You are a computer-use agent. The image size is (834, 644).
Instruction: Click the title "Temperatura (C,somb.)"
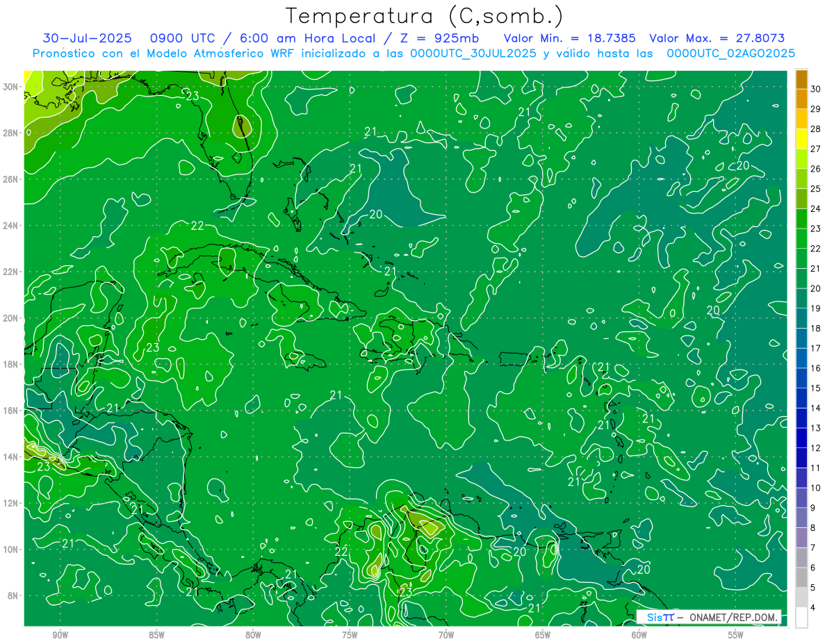coord(424,16)
